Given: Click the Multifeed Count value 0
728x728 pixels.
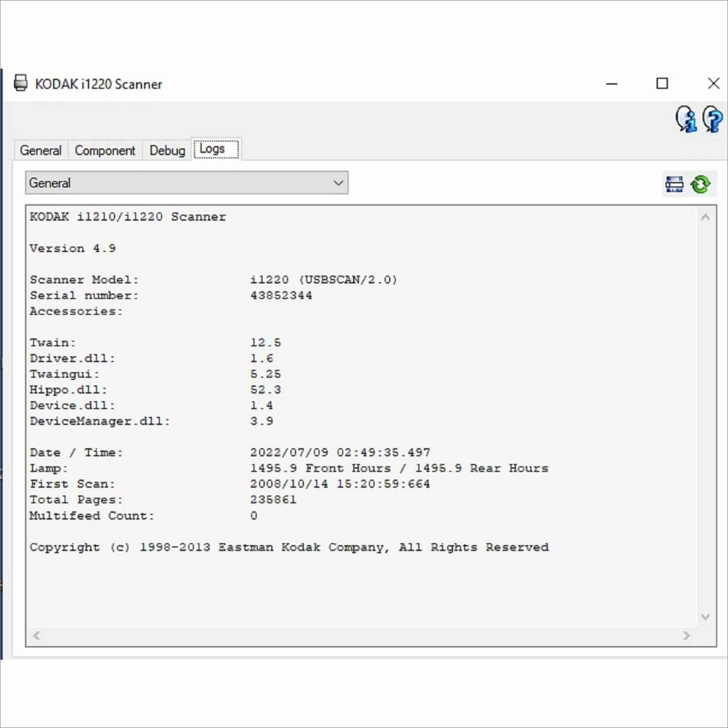Looking at the screenshot, I should [x=254, y=516].
